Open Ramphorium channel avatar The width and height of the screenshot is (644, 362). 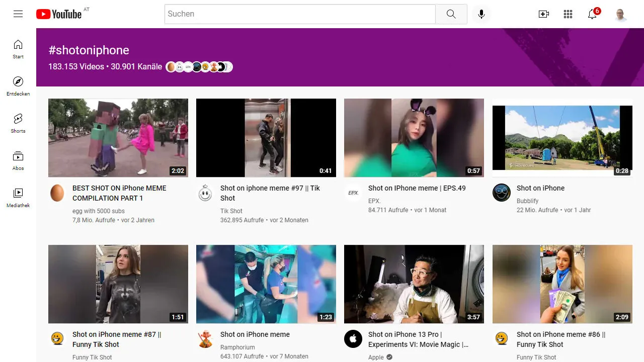coord(205,339)
